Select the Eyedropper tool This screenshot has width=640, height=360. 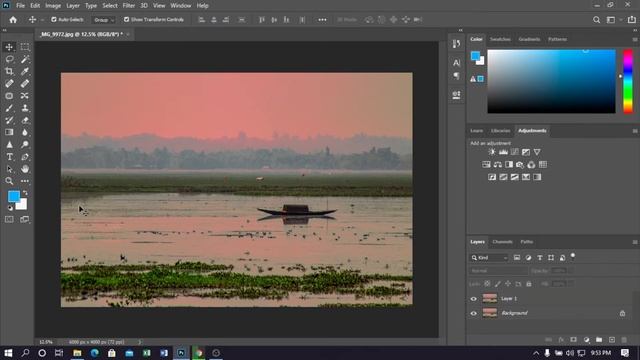[25, 71]
